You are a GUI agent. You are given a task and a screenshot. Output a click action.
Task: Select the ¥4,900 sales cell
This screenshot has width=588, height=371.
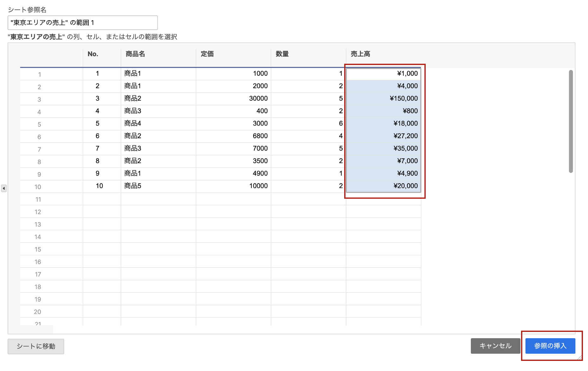click(383, 174)
